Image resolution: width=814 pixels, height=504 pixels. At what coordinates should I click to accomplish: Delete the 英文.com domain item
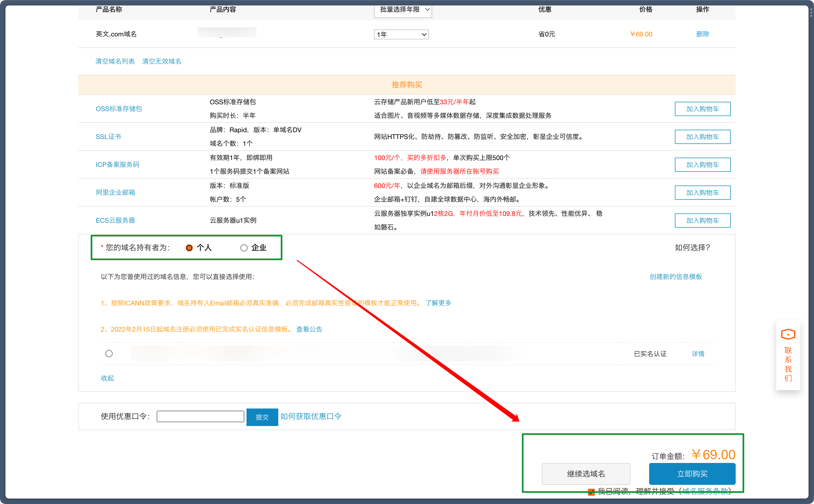click(702, 34)
